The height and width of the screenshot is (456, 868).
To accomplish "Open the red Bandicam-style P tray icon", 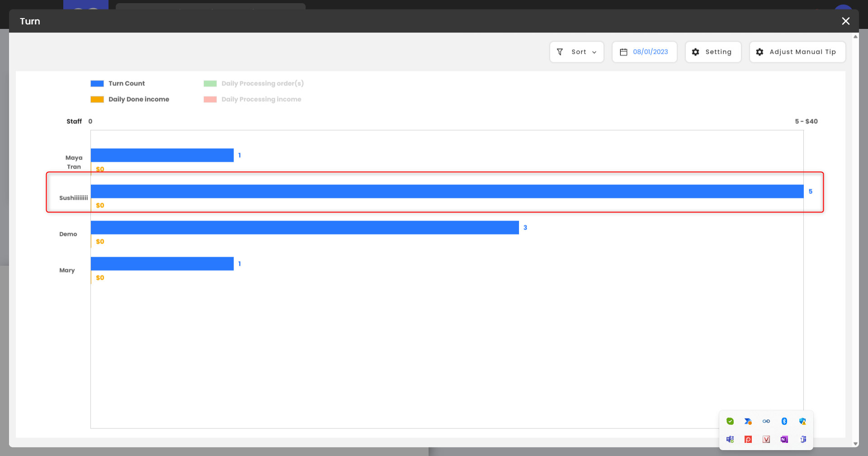I will (x=748, y=439).
